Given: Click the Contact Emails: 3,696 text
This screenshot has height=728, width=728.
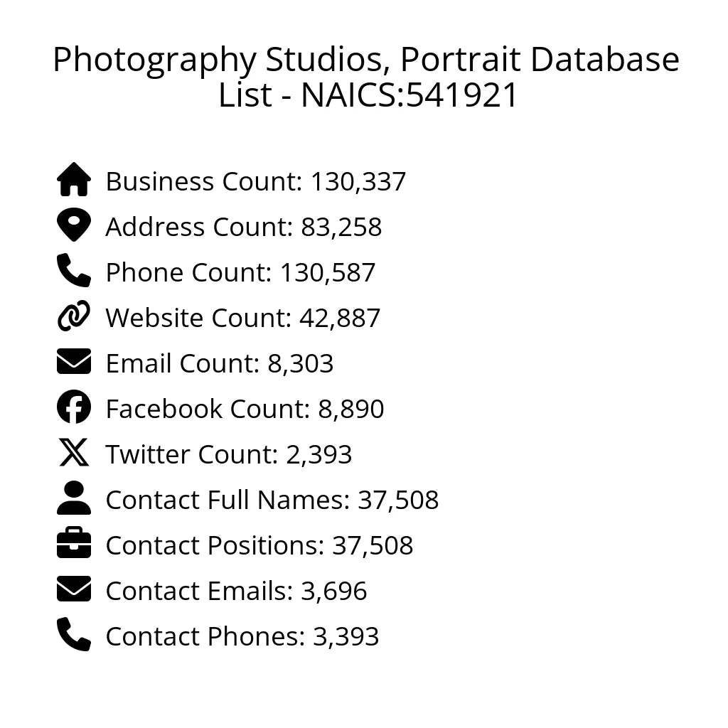Looking at the screenshot, I should (236, 591).
